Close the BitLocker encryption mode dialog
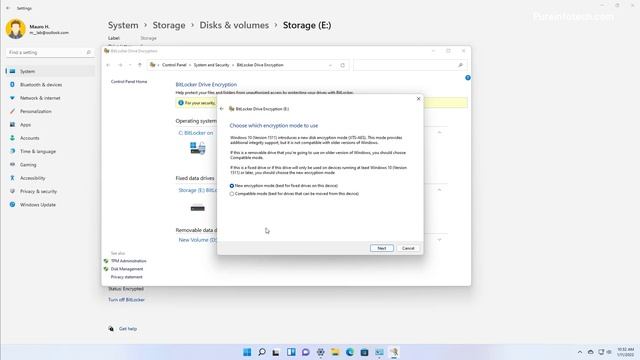 (x=418, y=99)
